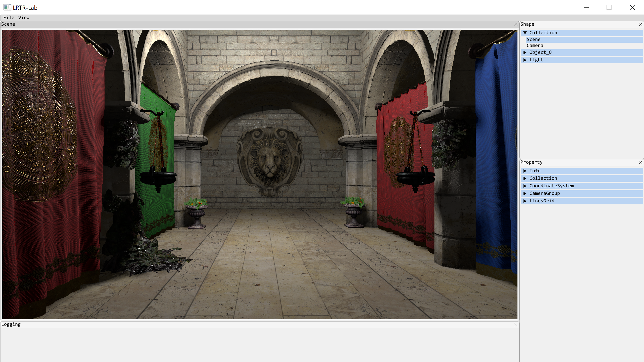Select the Camera item in Shape tree
644x362 pixels.
tap(535, 46)
